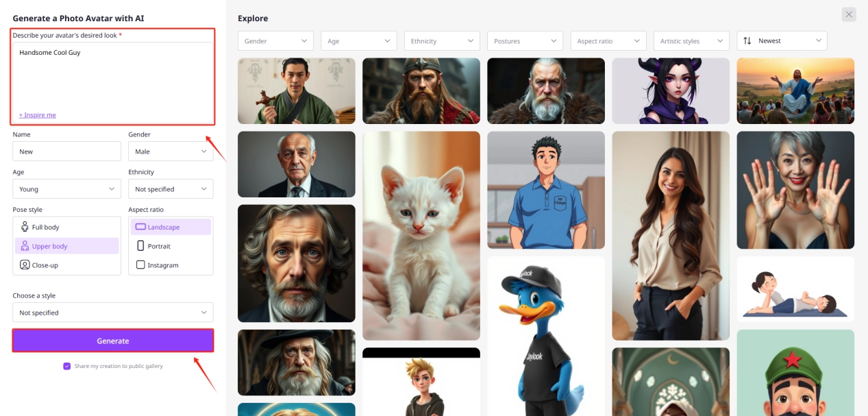Choose the Upper body pose icon
The image size is (868, 416).
tap(25, 246)
